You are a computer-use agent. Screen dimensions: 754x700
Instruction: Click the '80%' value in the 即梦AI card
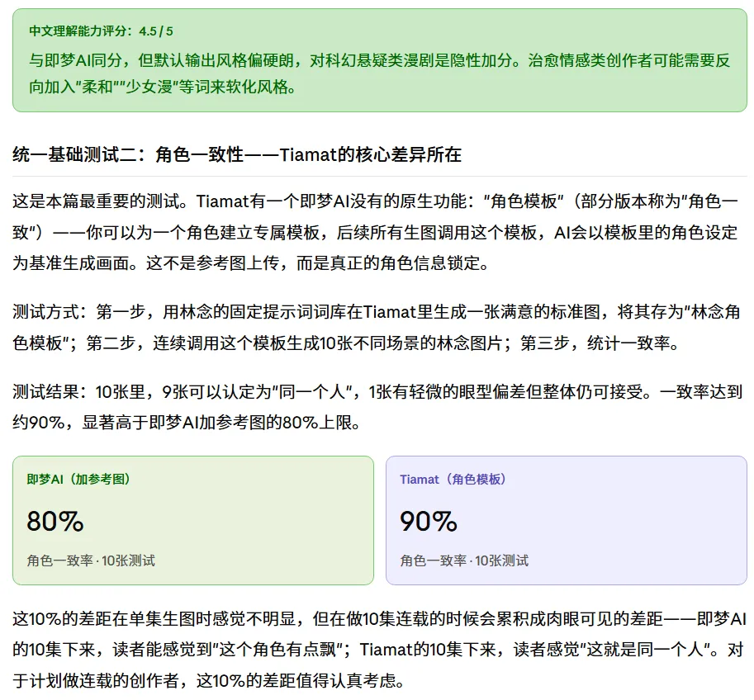[x=55, y=521]
